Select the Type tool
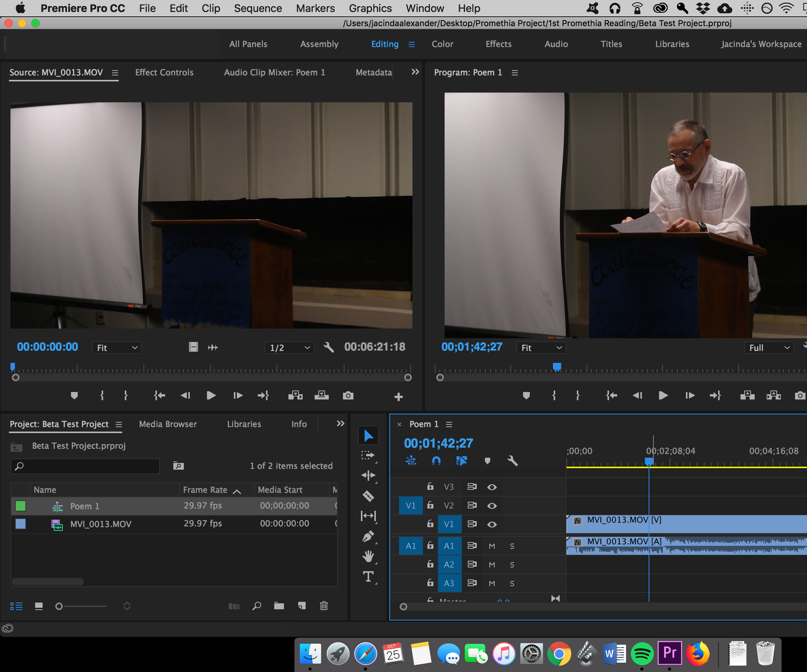This screenshot has width=807, height=672. [x=368, y=577]
